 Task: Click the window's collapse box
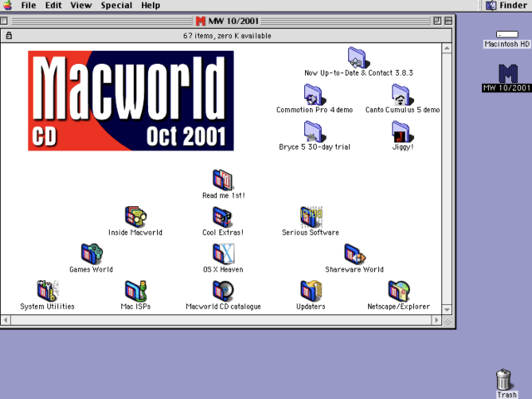point(448,21)
